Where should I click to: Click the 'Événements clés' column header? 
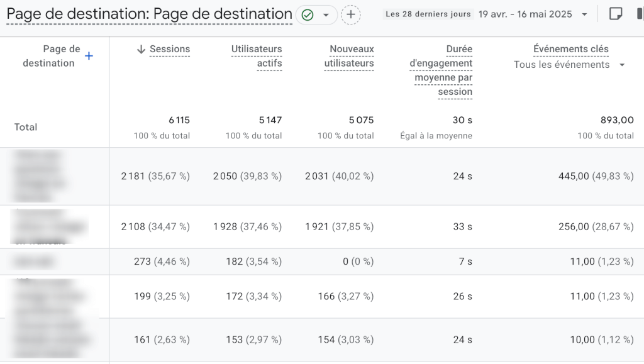tap(571, 49)
